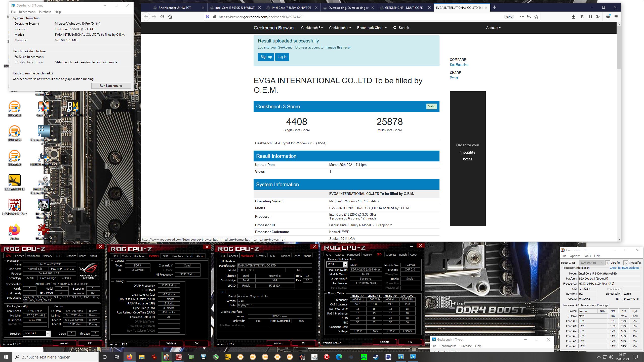This screenshot has width=644, height=362.
Task: Click Check for BIOS Updates link
Action: [624, 268]
